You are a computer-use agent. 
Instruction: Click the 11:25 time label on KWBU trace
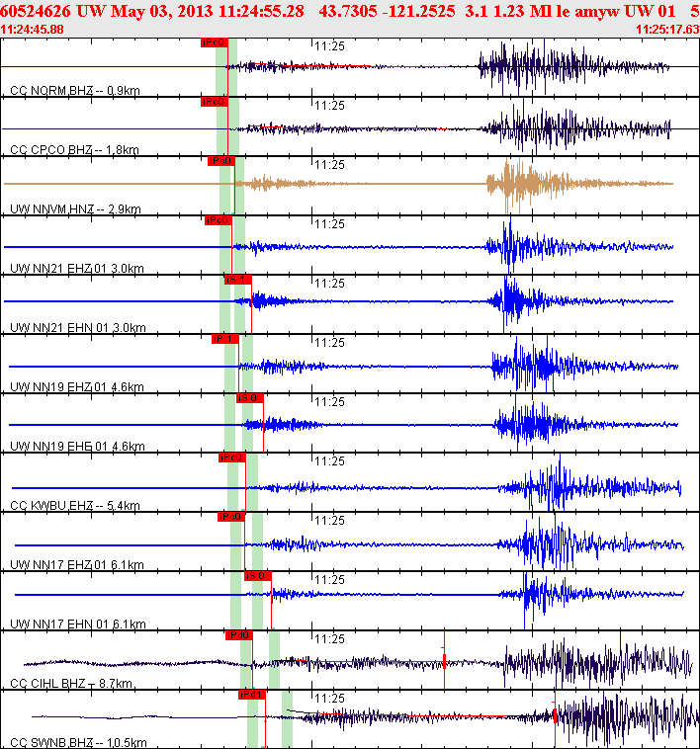(x=329, y=460)
